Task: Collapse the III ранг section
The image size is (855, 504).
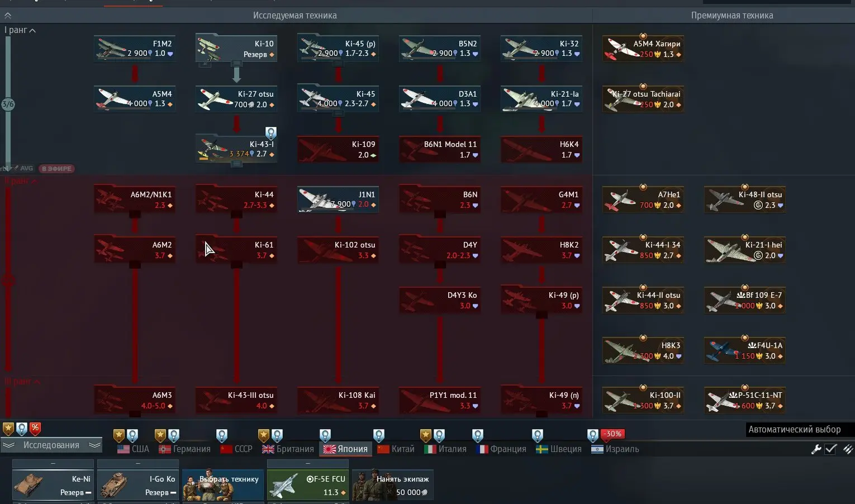Action: point(22,382)
